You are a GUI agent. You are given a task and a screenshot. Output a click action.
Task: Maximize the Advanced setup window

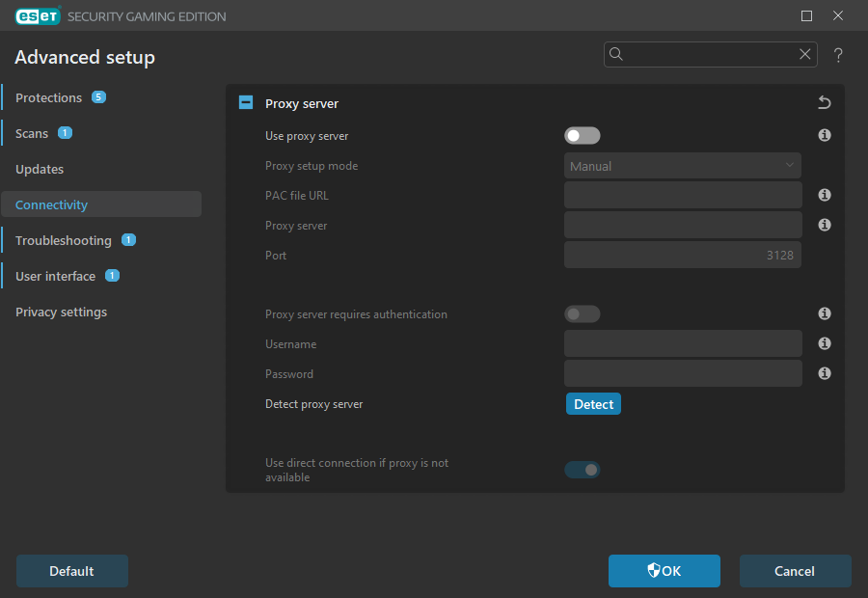[806, 16]
